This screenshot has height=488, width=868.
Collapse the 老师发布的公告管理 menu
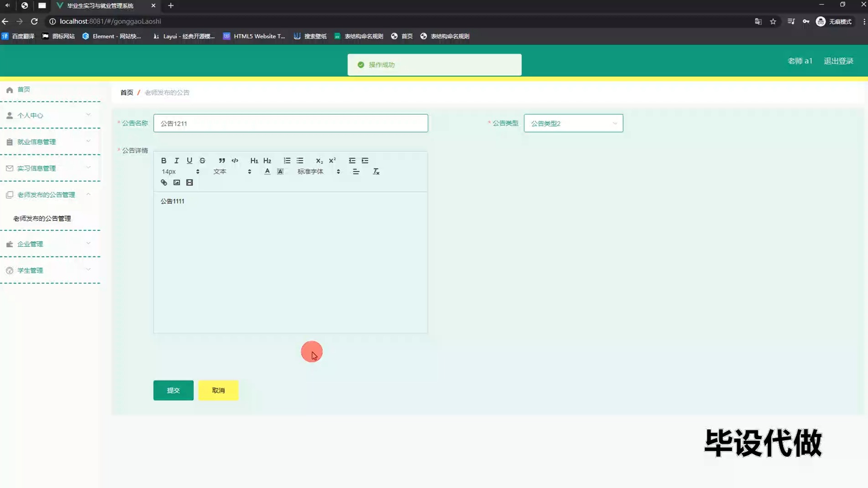tap(50, 195)
